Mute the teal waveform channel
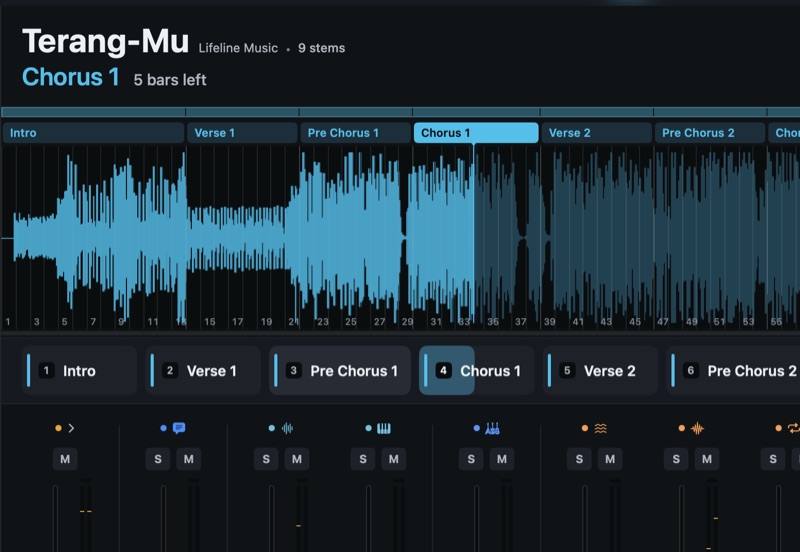The height and width of the screenshot is (552, 800). (296, 459)
